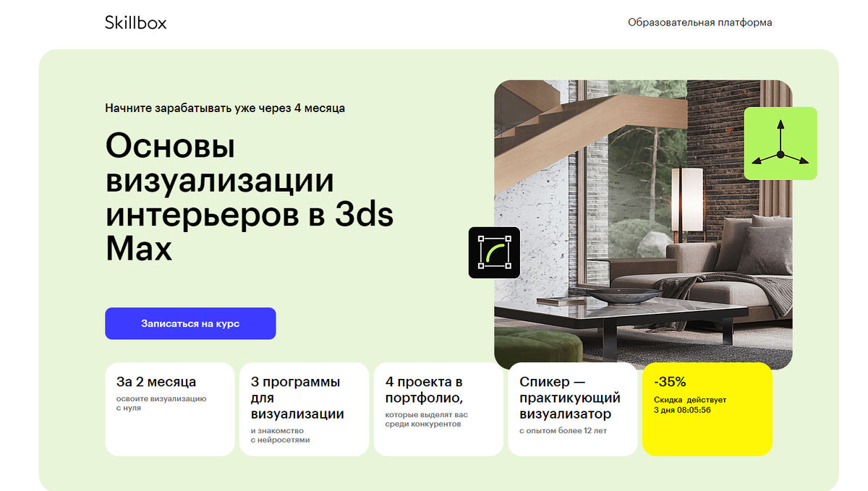Image resolution: width=868 pixels, height=491 pixels.
Task: Click the "с опытом более 12 лет" text
Action: [563, 430]
